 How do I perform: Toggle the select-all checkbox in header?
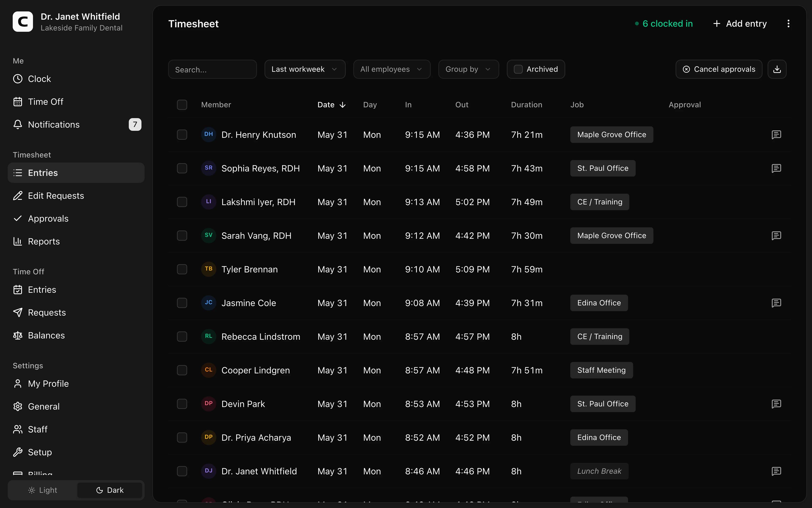click(x=182, y=105)
